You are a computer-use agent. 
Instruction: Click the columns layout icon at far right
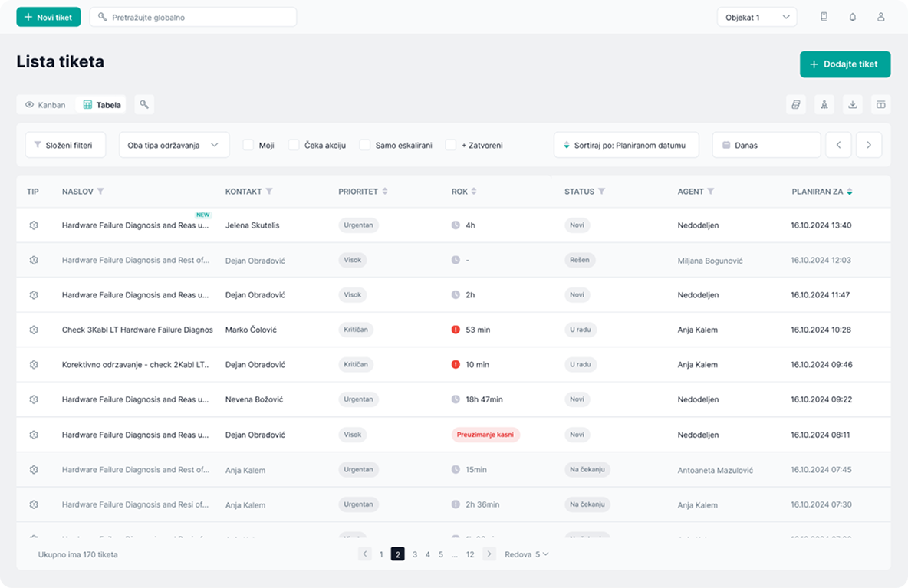point(881,105)
